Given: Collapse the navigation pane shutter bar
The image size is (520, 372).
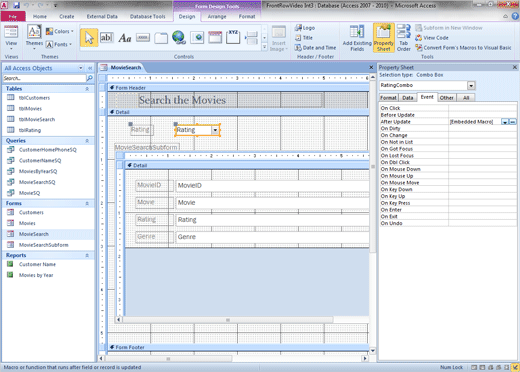Looking at the screenshot, I should (90, 68).
